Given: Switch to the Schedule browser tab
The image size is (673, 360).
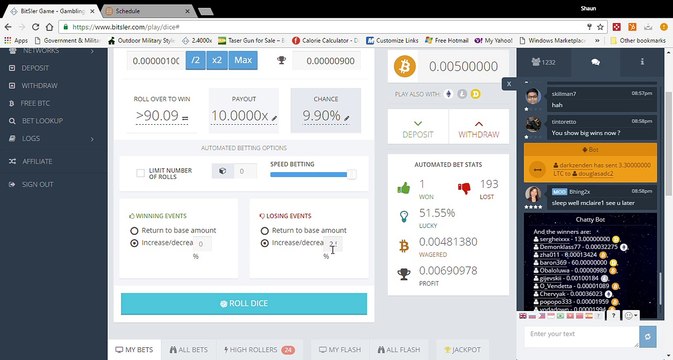Looking at the screenshot, I should (148, 11).
